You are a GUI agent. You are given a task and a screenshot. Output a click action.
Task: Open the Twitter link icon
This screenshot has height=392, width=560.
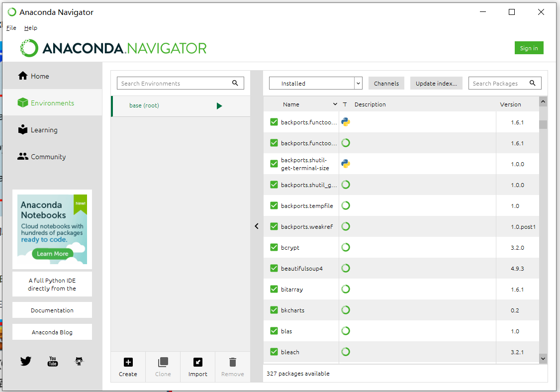[26, 361]
